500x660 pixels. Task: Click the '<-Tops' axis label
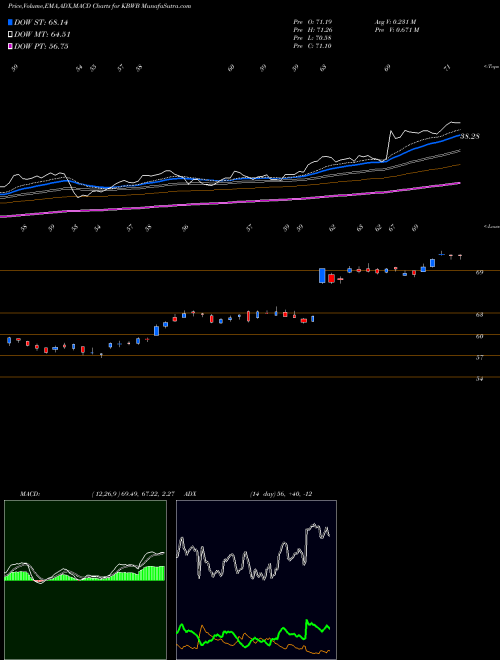[491, 66]
